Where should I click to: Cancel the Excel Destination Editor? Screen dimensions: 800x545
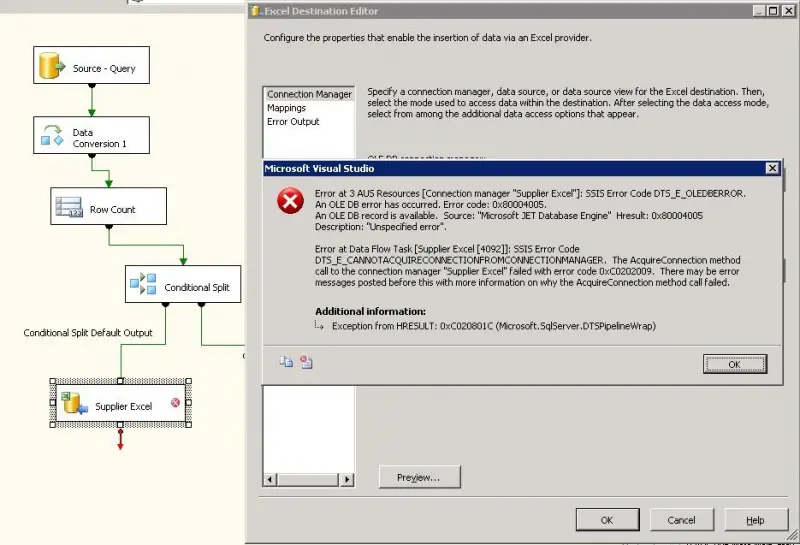pos(681,520)
